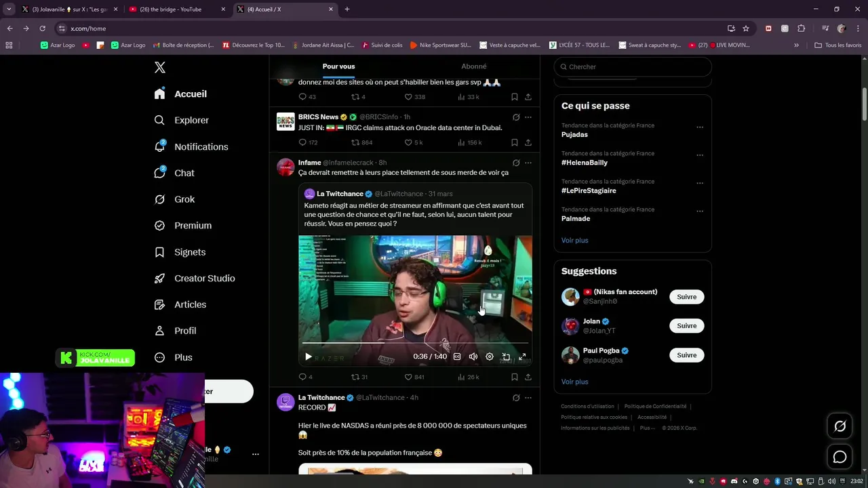868x488 pixels.
Task: Open Tous les favoris bookmarks folder
Action: [838, 45]
